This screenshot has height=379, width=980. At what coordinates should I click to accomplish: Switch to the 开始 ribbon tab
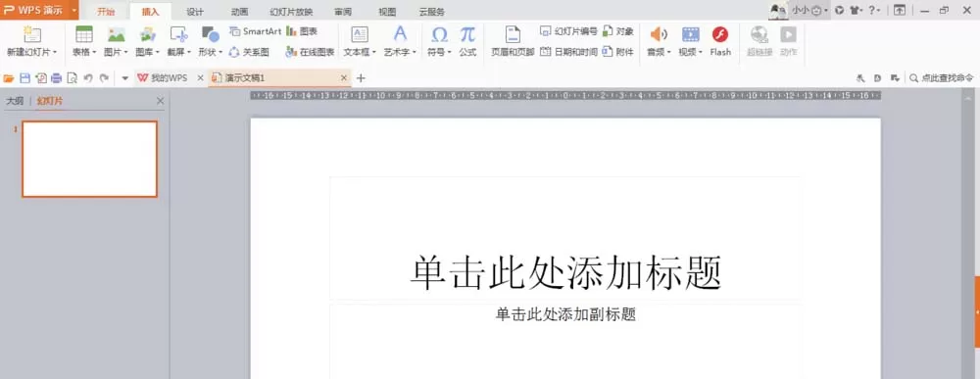(x=106, y=12)
